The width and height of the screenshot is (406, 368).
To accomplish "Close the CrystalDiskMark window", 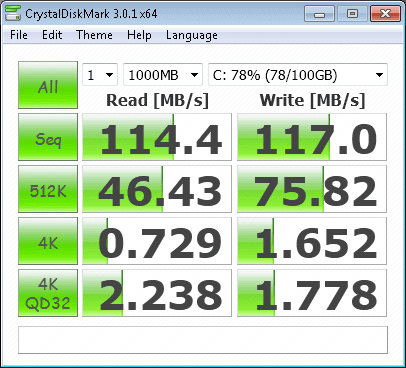I will coord(385,14).
